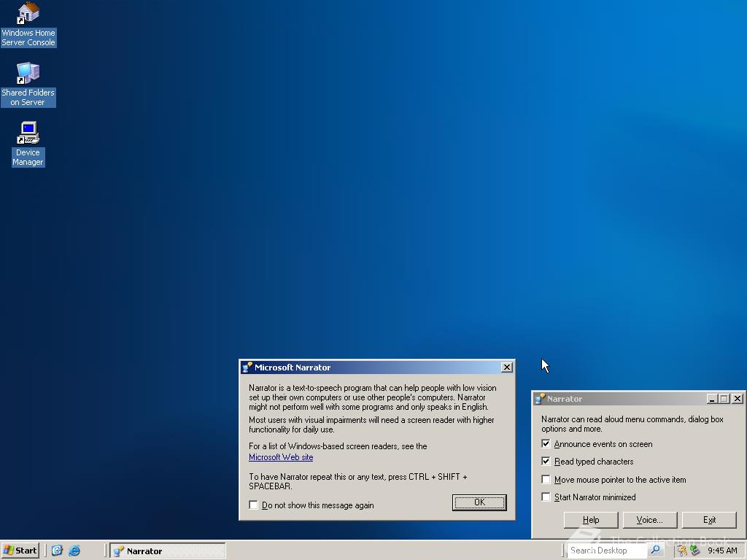Follow the Microsoft Web site link
The height and width of the screenshot is (560, 747).
pyautogui.click(x=281, y=457)
